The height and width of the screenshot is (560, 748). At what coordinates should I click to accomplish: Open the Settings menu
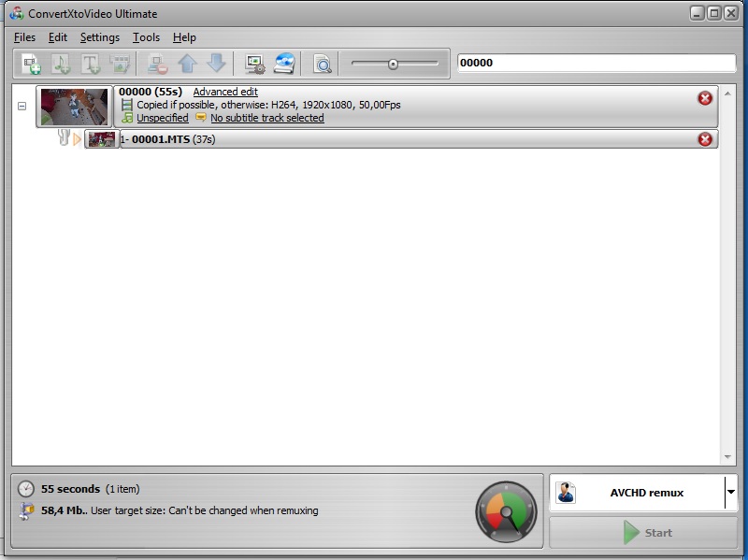point(100,37)
